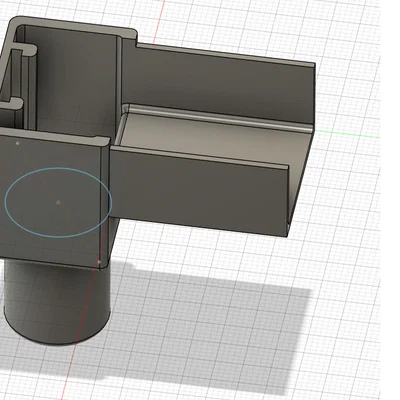400x400 pixels.
Task: Pick the center point of the sketch circle
Action: pos(58,202)
